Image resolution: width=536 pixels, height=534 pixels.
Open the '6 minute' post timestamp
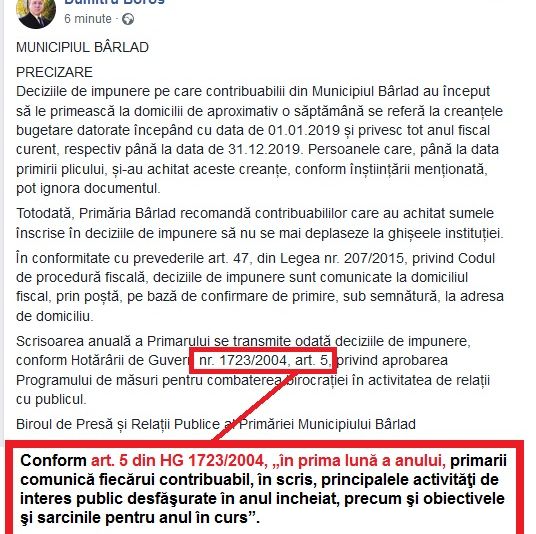tap(88, 18)
